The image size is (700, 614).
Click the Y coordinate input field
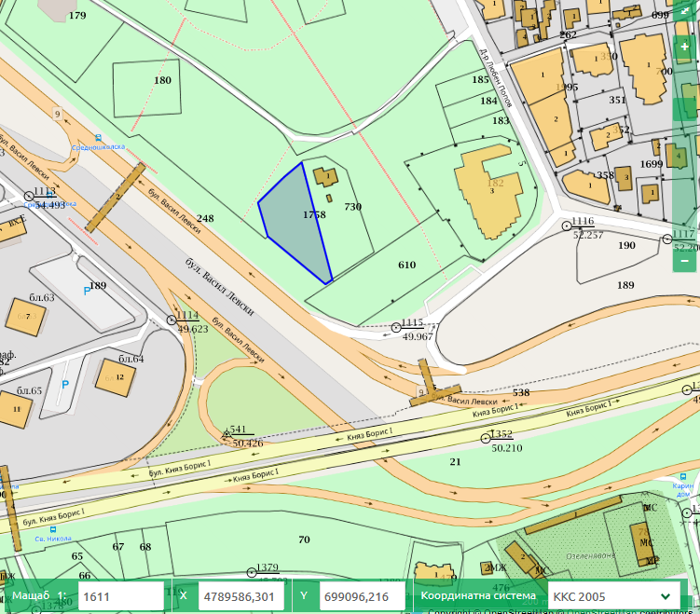pos(363,596)
